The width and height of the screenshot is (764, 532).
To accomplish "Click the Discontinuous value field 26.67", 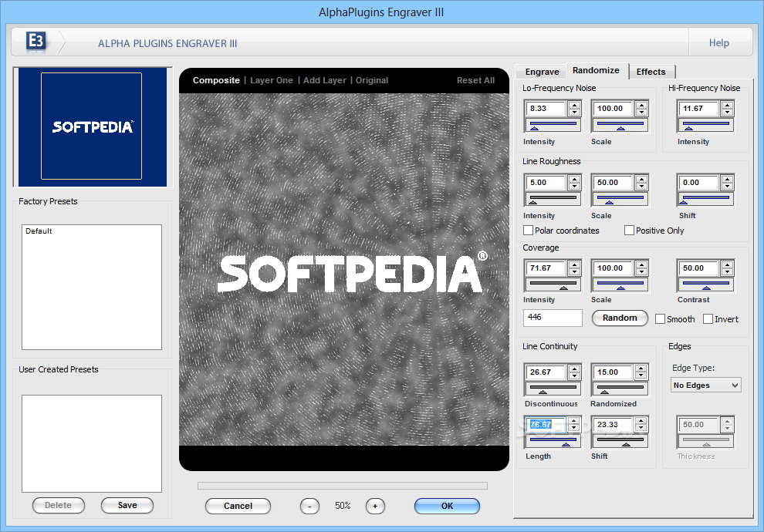I will (546, 372).
